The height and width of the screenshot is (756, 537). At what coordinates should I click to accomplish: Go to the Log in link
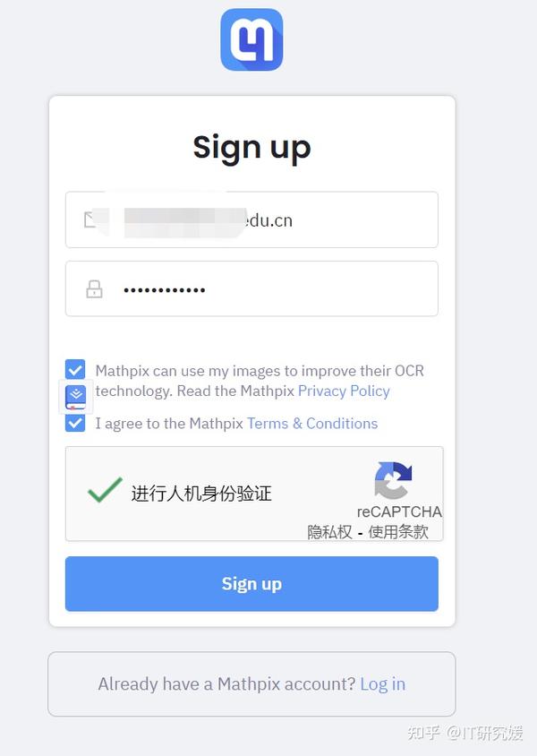coord(383,683)
